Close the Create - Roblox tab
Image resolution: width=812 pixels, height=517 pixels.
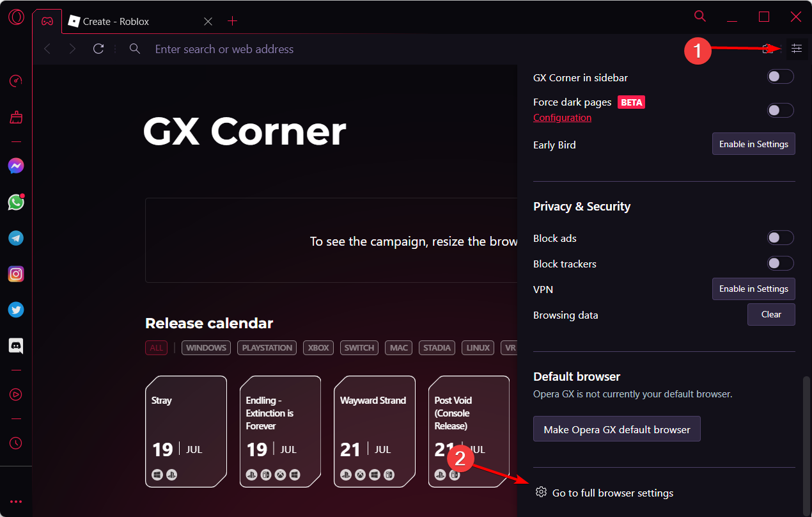point(208,21)
